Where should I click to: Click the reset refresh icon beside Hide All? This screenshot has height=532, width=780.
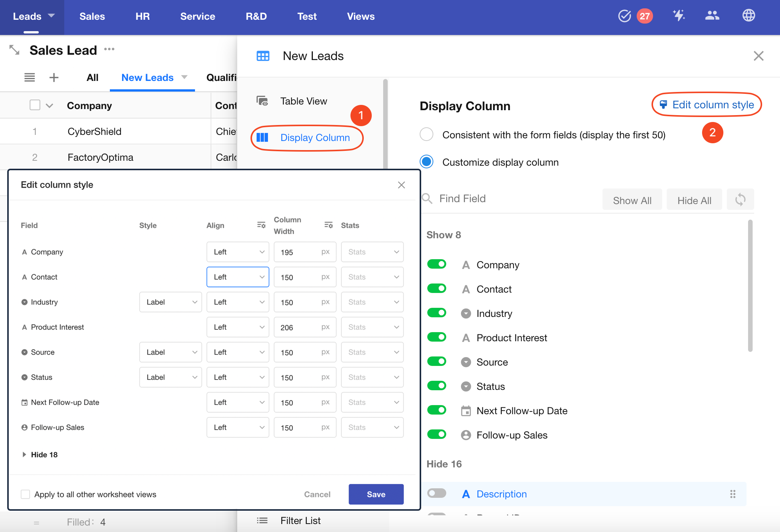[x=740, y=199]
